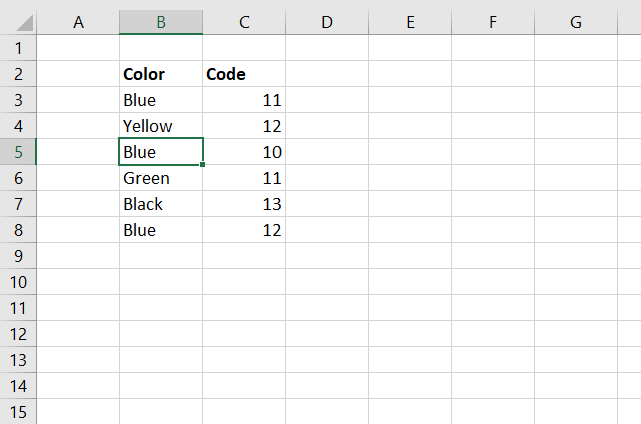Select column C header
The height and width of the screenshot is (424, 641).
coord(244,22)
